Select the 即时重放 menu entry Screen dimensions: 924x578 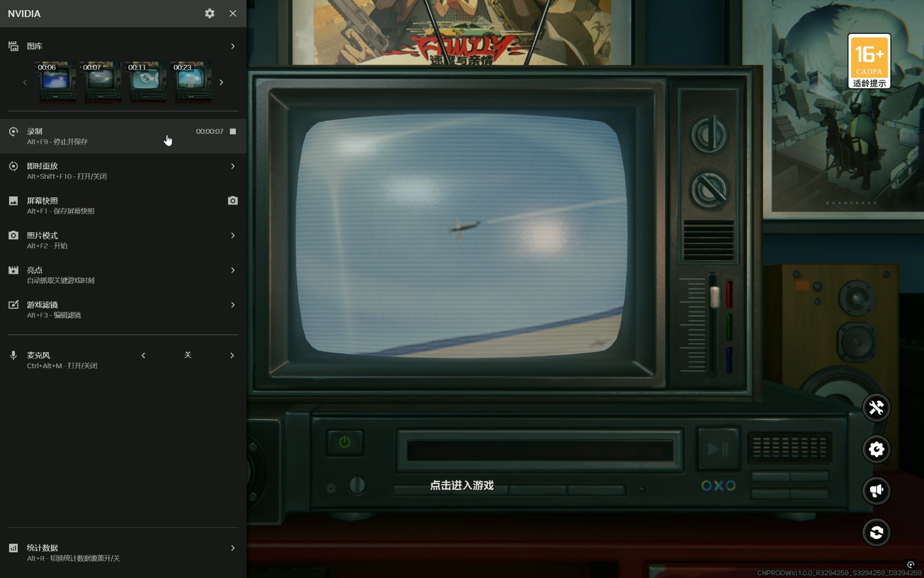point(123,171)
